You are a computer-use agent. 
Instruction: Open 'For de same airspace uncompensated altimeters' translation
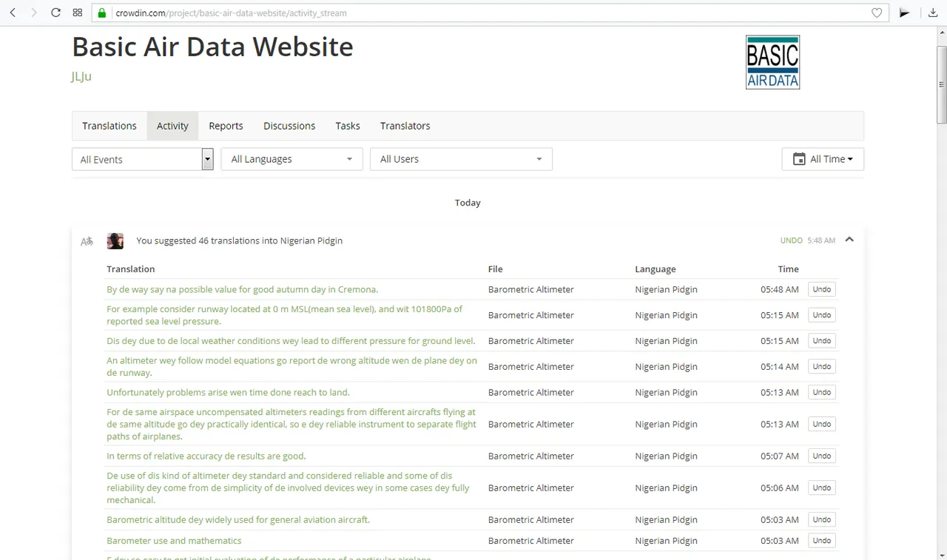click(x=291, y=424)
